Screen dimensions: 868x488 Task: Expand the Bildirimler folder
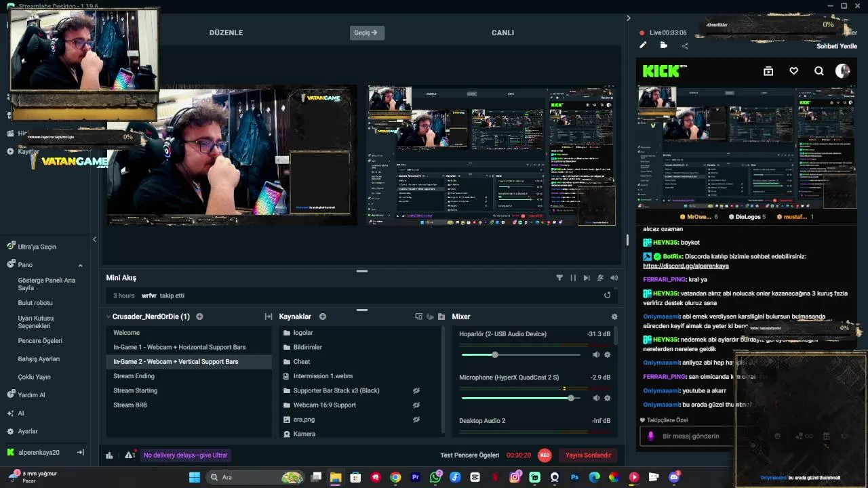[x=287, y=347]
